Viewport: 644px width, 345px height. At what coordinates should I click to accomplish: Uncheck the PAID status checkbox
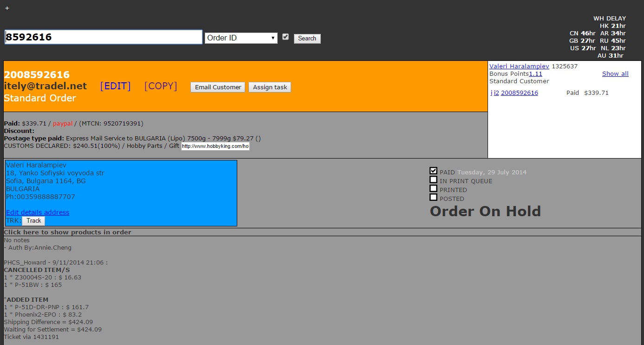point(433,171)
